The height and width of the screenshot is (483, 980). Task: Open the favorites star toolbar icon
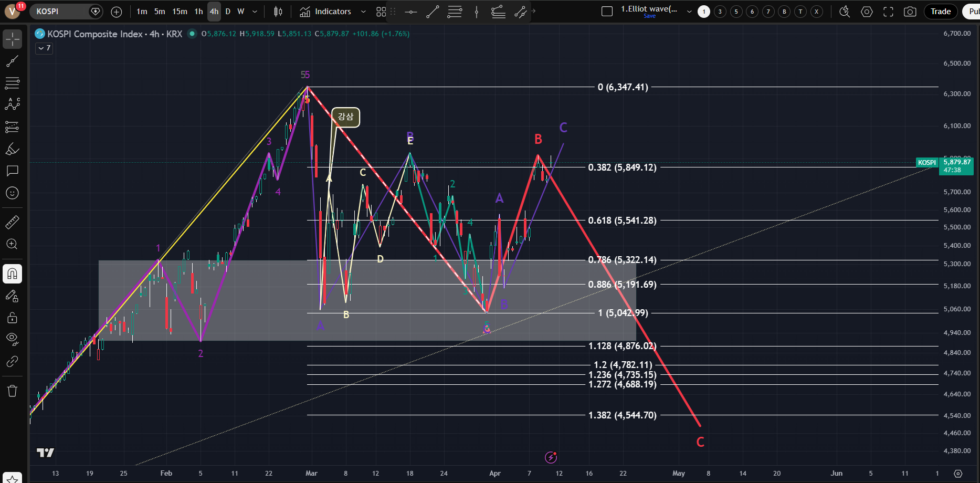coord(13,478)
